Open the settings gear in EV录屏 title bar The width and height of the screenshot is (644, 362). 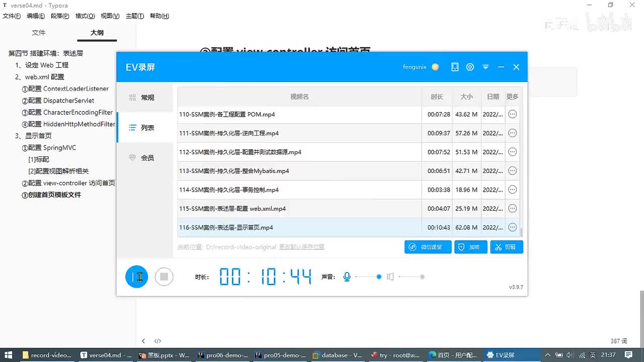(x=470, y=67)
